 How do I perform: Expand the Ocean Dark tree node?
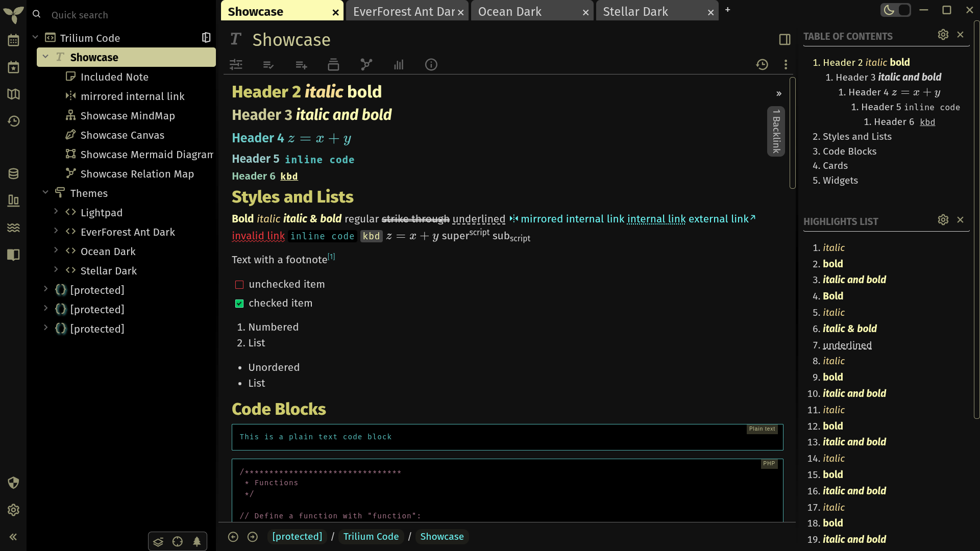click(x=56, y=251)
